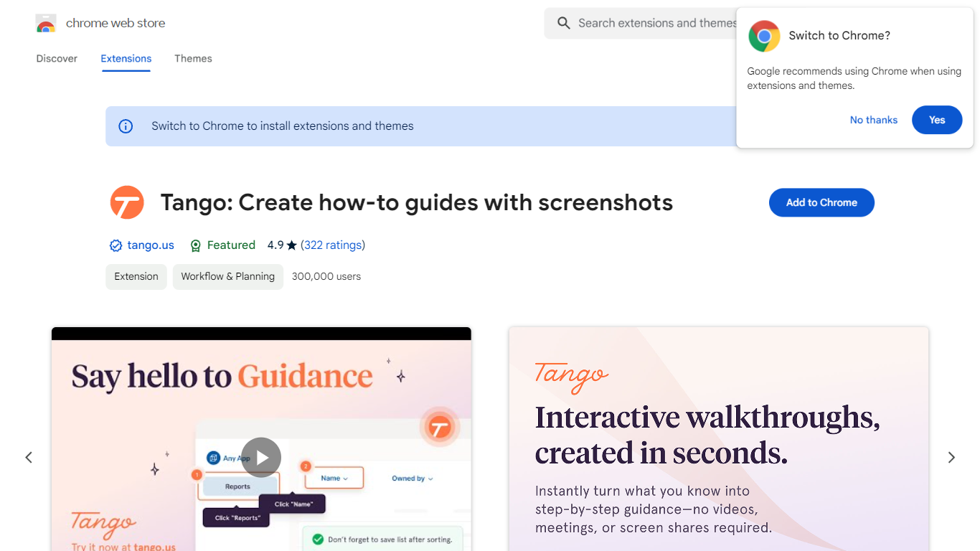Screen dimensions: 980x551
Task: Click the Add to Chrome button
Action: 821,202
